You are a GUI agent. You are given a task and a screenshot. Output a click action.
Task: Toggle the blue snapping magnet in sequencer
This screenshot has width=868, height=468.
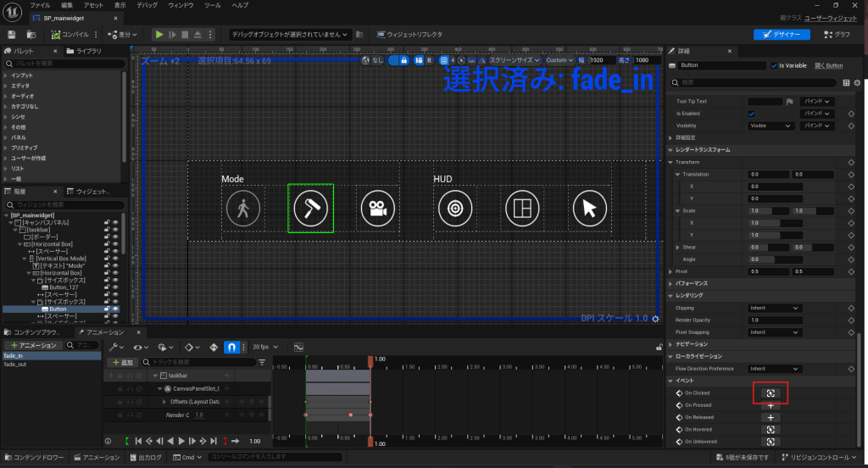[233, 347]
